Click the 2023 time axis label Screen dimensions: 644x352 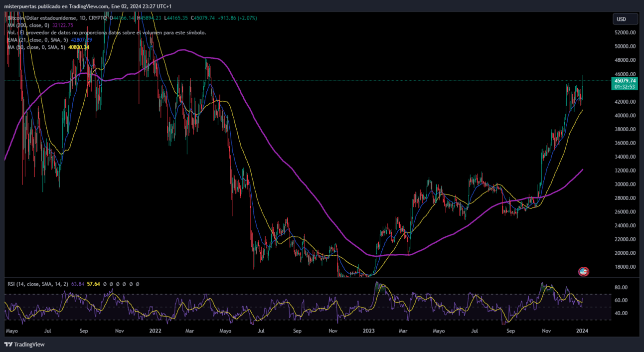coord(368,331)
